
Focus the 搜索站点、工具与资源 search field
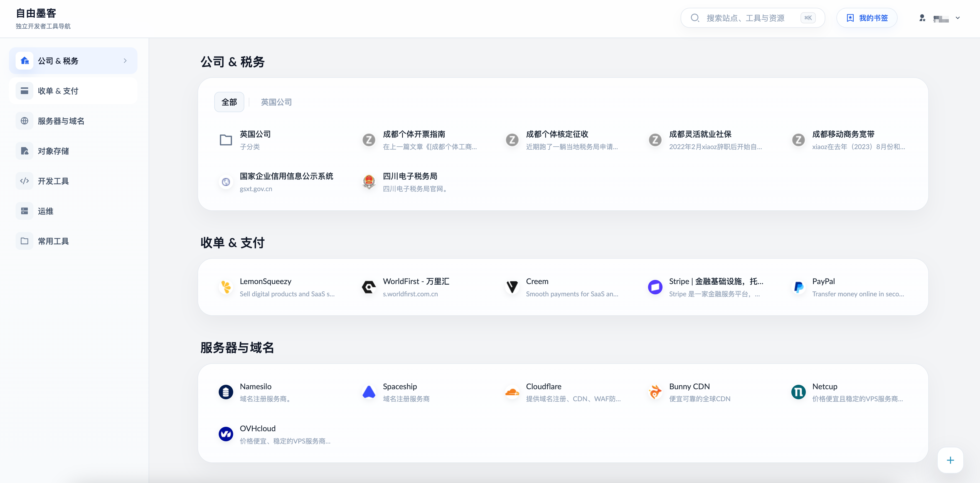[x=752, y=18]
